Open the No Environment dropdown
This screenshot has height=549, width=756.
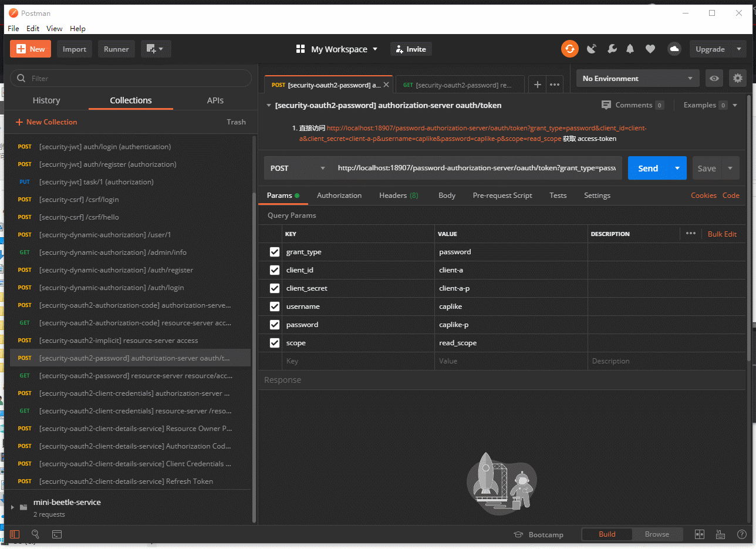638,78
